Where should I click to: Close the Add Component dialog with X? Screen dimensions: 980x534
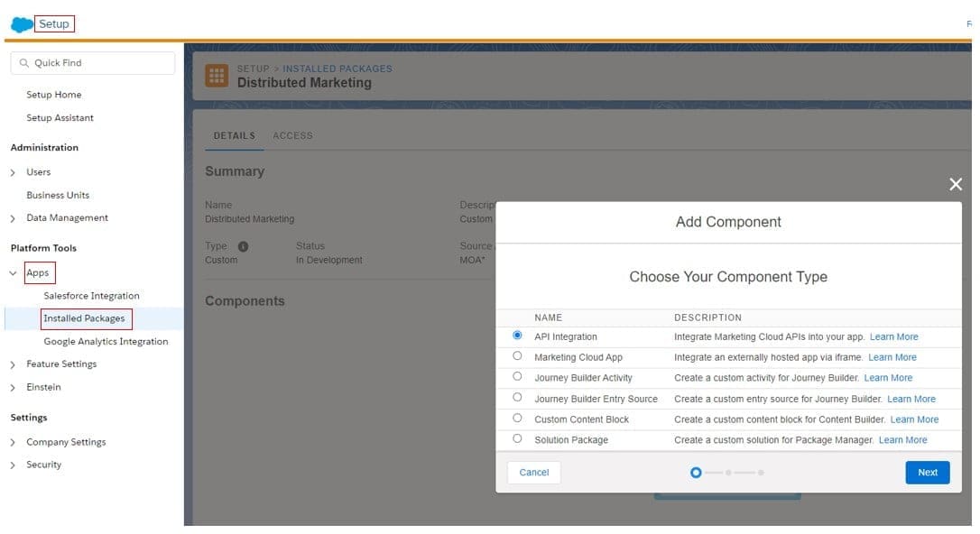pyautogui.click(x=956, y=185)
